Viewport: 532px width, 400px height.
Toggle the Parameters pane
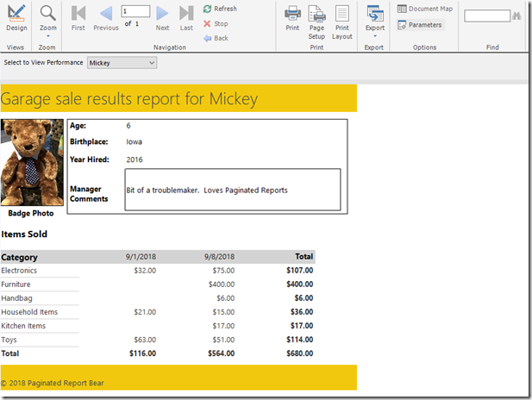pos(420,25)
